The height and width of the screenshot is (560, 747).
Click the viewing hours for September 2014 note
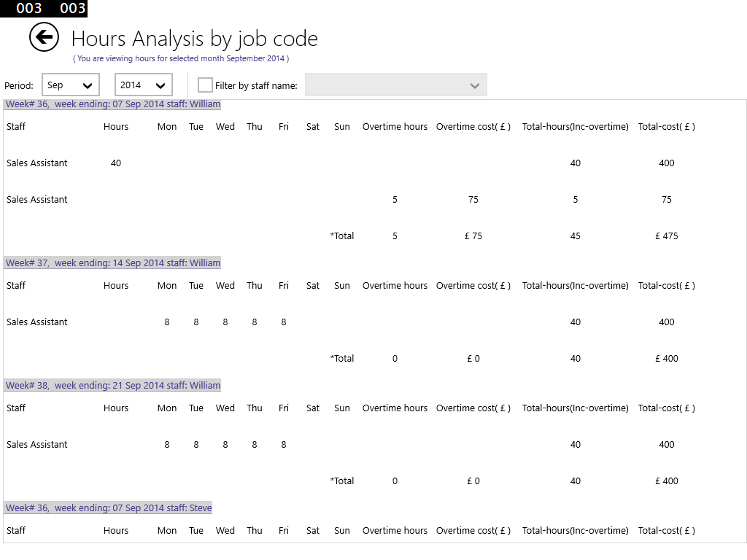tap(181, 58)
